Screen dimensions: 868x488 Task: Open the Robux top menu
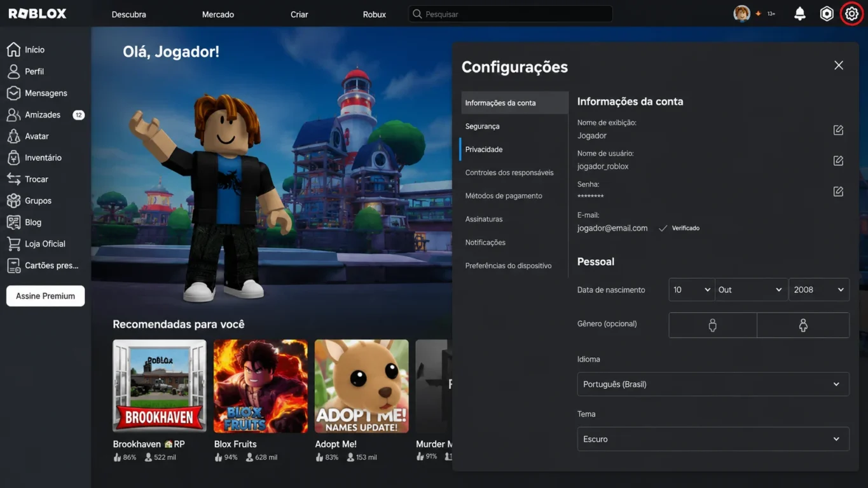coord(375,14)
